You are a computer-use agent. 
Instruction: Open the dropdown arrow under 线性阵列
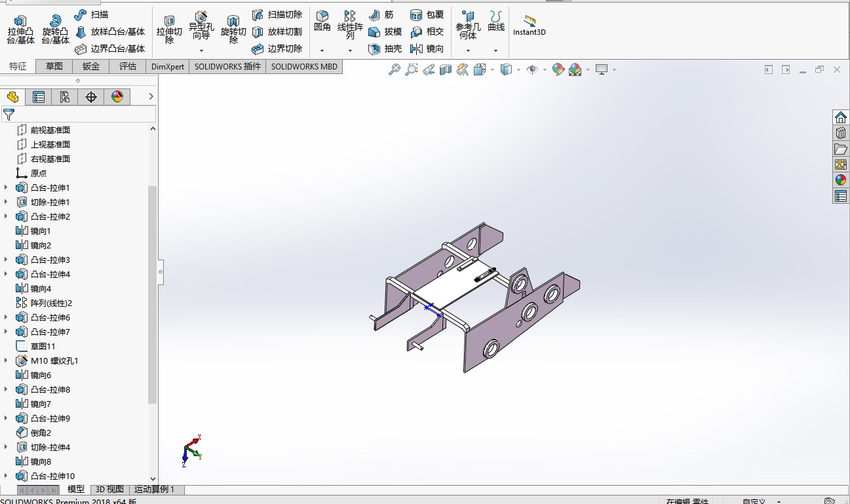click(350, 50)
